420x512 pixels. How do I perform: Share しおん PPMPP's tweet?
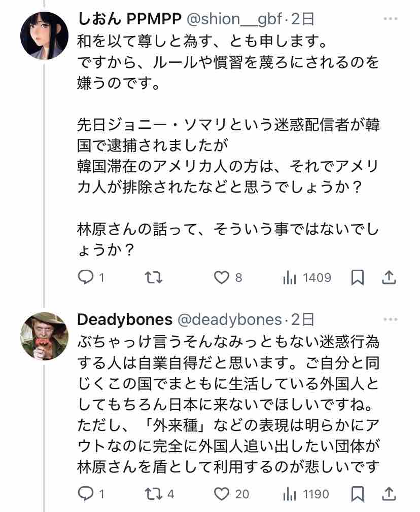pyautogui.click(x=389, y=277)
